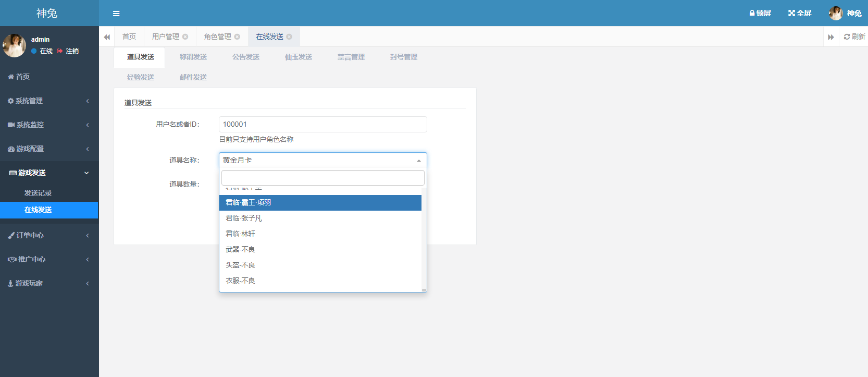
Task: Collapse the 道具名称 dropdown showing 黄金月卡
Action: point(323,160)
